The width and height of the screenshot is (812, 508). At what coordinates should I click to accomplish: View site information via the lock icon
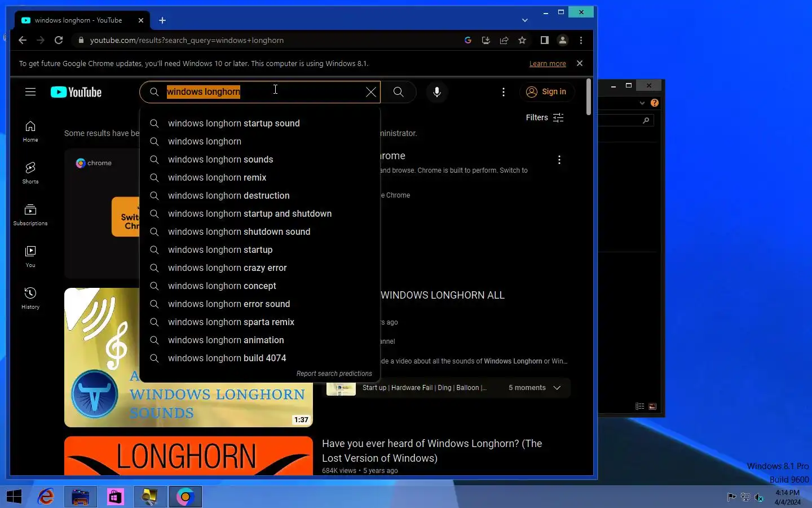click(81, 40)
